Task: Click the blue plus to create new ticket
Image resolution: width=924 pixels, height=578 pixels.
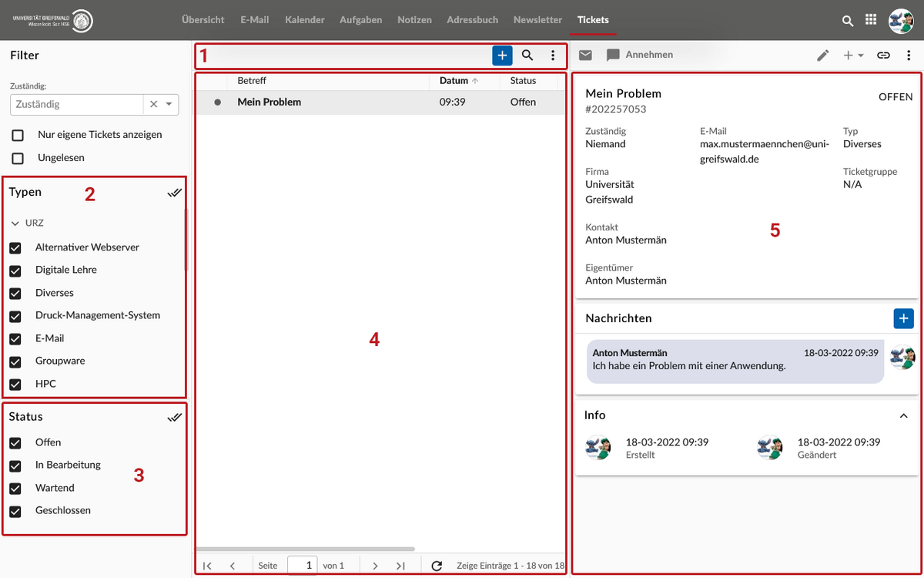Action: [x=502, y=55]
